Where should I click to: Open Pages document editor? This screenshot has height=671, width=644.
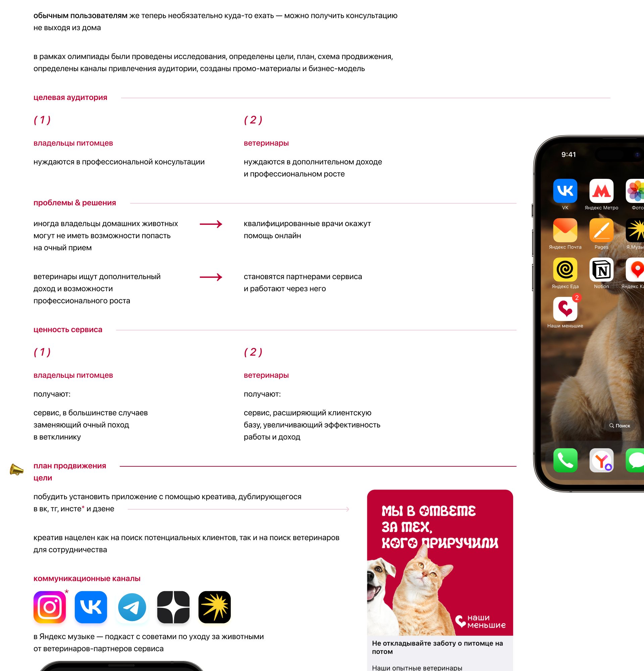click(x=601, y=234)
